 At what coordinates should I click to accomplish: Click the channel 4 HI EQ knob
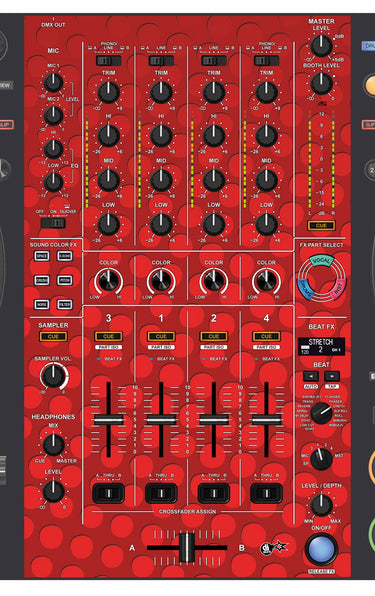click(x=266, y=136)
